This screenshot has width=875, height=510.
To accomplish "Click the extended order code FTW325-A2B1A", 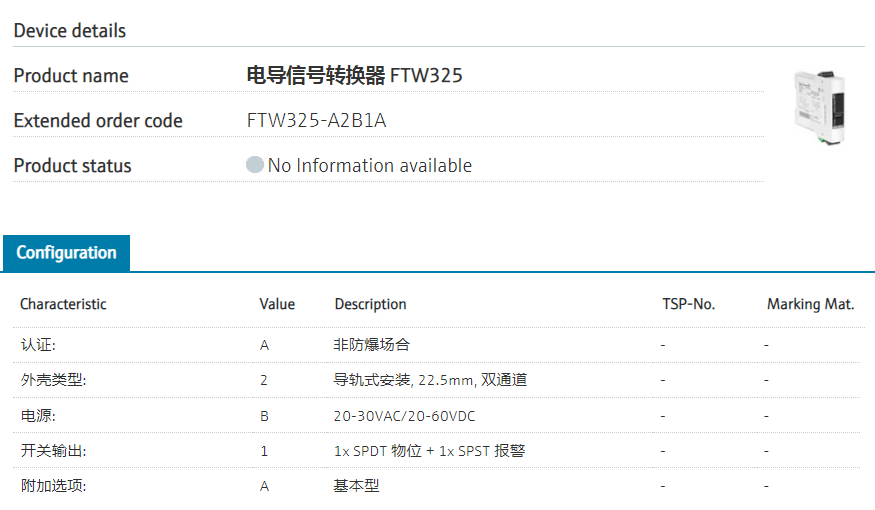I will coord(316,121).
